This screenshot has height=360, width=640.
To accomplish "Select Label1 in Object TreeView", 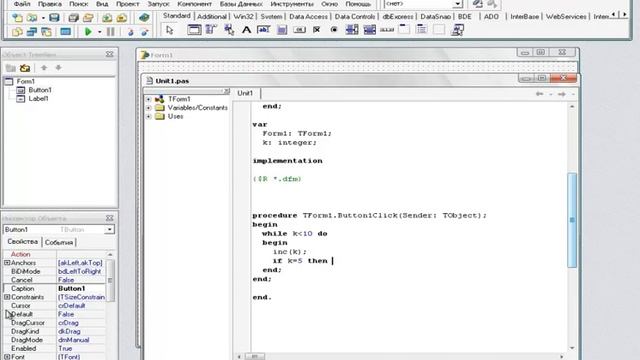I will pyautogui.click(x=38, y=98).
